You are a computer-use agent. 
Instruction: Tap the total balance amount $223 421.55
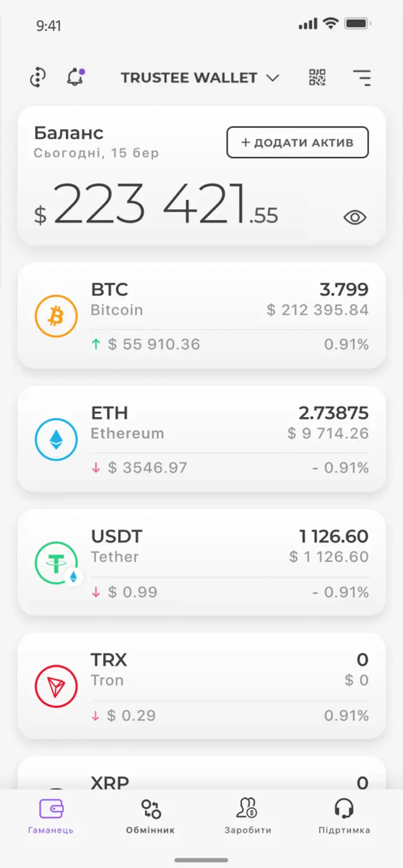(x=156, y=204)
